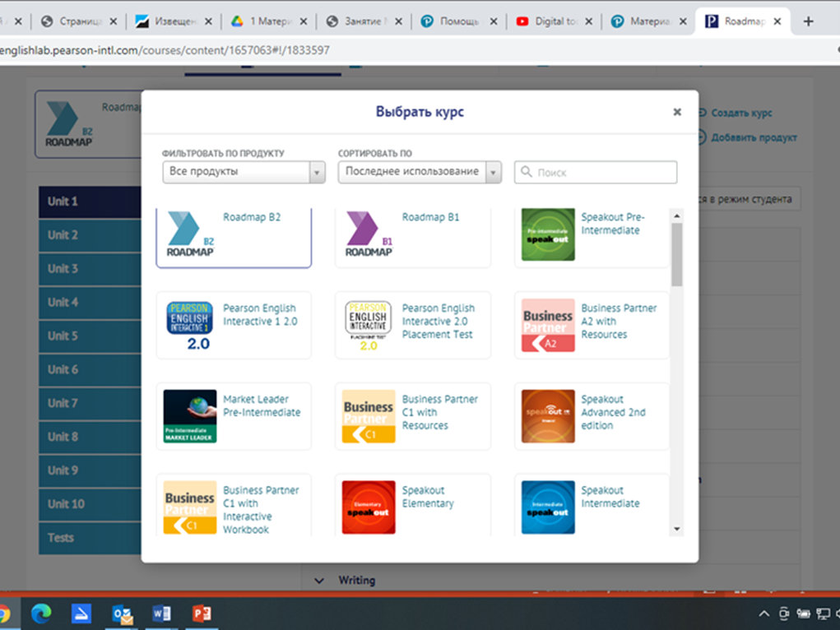The height and width of the screenshot is (630, 840).
Task: Pick the Pearson English Interactive Placement Test icon
Action: [x=369, y=326]
